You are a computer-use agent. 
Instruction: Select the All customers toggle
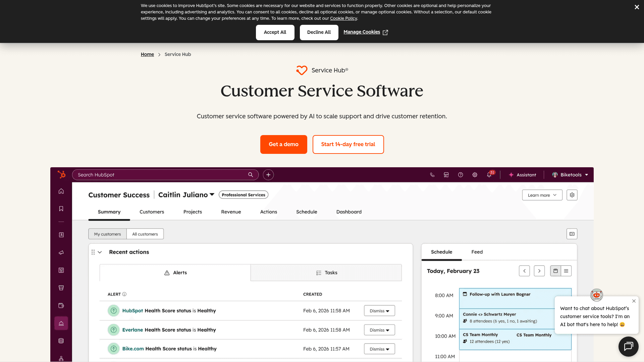click(145, 234)
